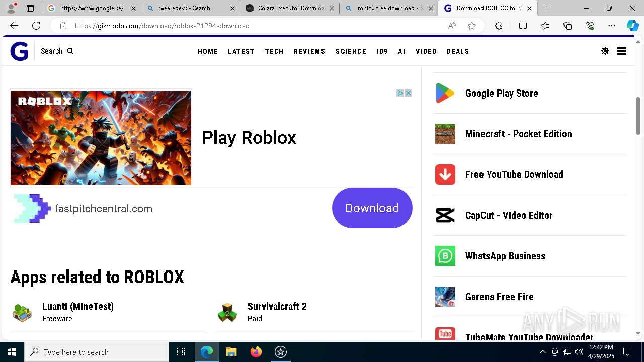Screen dimensions: 644x362
Task: Click the fastpitchcentral arrow logo
Action: click(x=32, y=208)
